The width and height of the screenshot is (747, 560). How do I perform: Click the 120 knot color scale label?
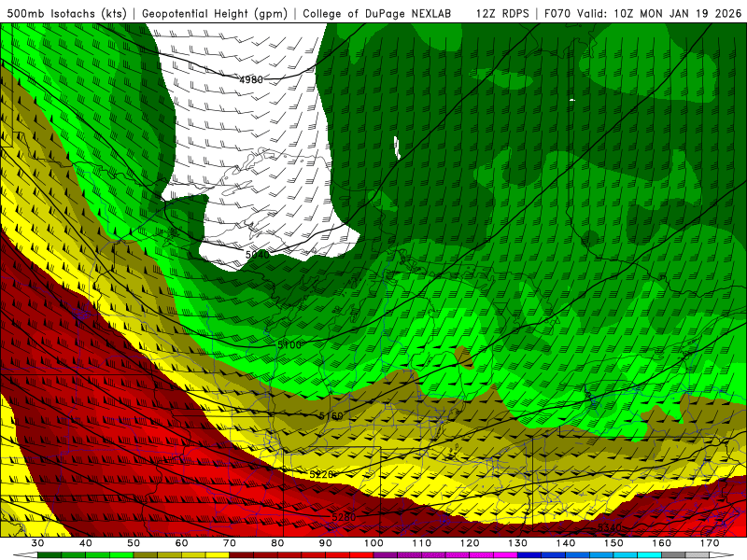point(470,543)
